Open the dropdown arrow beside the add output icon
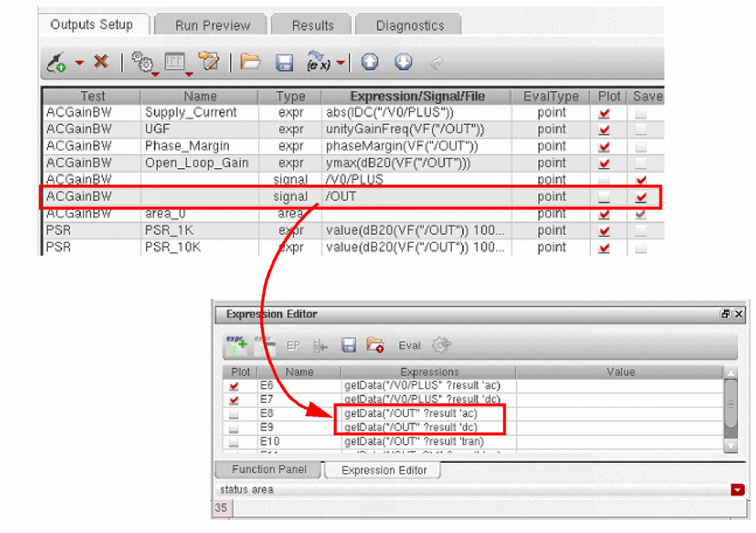 tap(79, 63)
